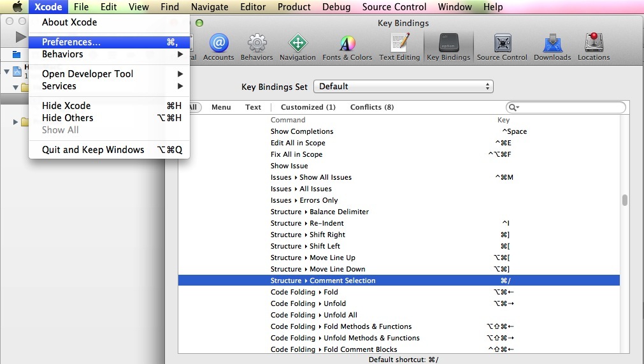Screen dimensions: 644x364
Task: Click the key bindings list scrollbar thumb
Action: (x=625, y=200)
